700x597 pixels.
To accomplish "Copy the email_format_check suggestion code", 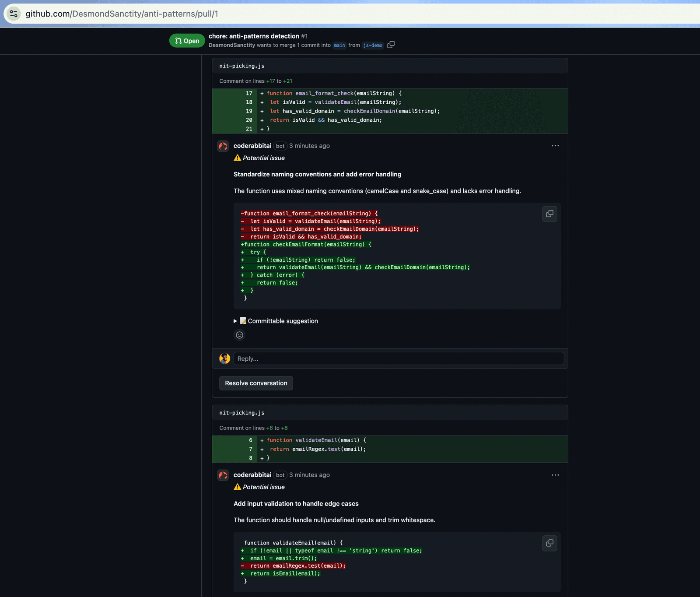I will [549, 214].
